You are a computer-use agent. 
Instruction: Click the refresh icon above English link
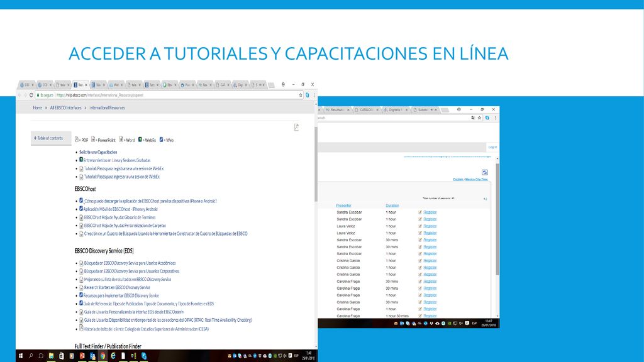click(485, 172)
